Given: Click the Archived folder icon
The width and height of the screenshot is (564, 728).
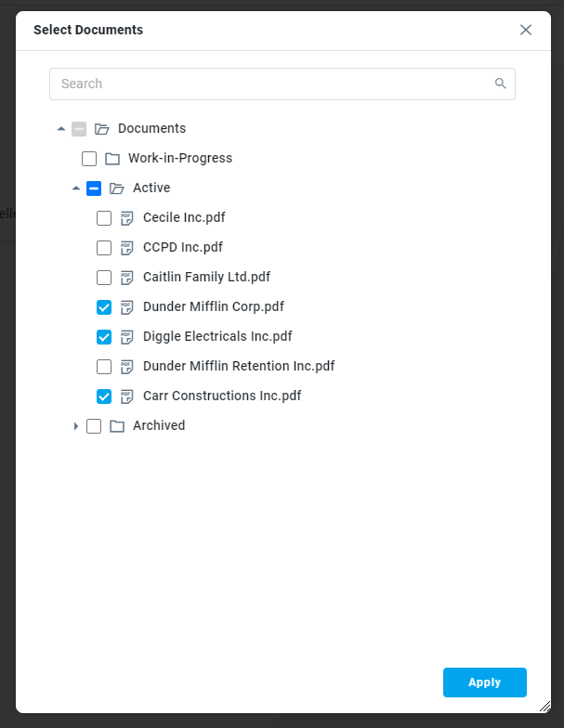Looking at the screenshot, I should click(117, 426).
